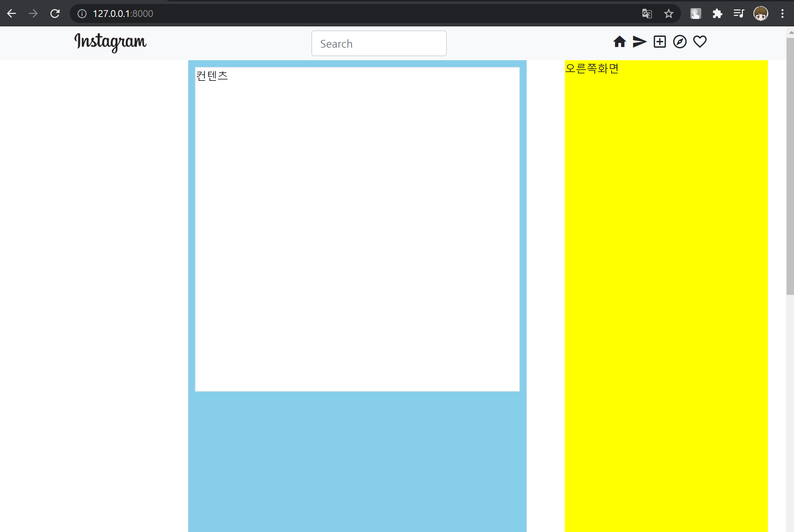794x532 pixels.
Task: Click the user profile avatar
Action: click(x=760, y=14)
